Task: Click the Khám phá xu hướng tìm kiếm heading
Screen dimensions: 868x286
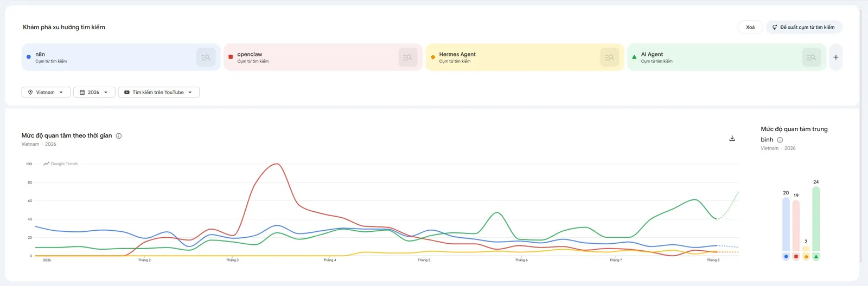Action: coord(64,27)
